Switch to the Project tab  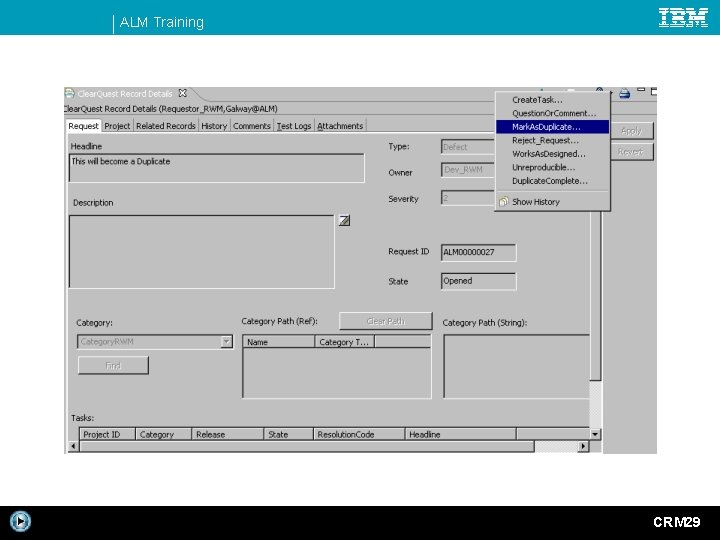point(117,126)
